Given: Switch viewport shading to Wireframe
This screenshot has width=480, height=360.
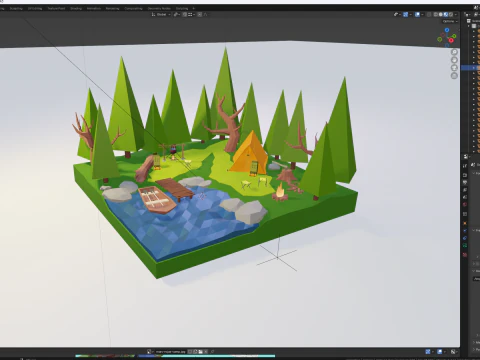Looking at the screenshot, I should [x=436, y=14].
